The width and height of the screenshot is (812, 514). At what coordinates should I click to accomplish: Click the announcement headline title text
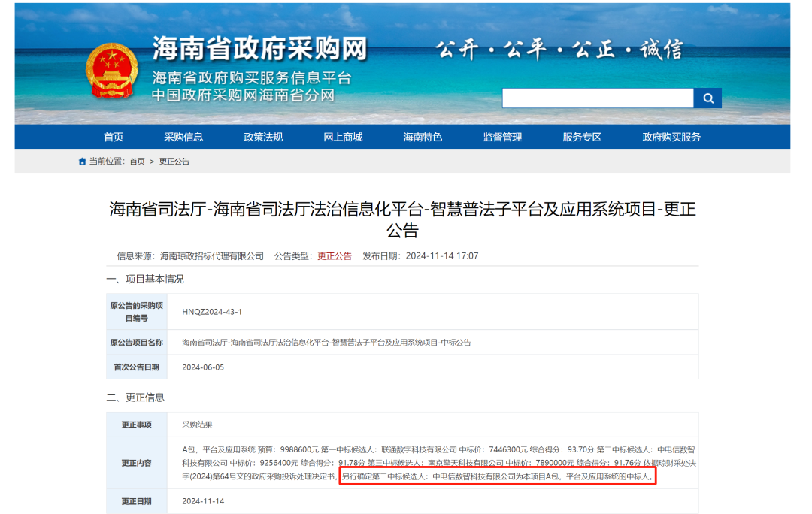tap(402, 219)
